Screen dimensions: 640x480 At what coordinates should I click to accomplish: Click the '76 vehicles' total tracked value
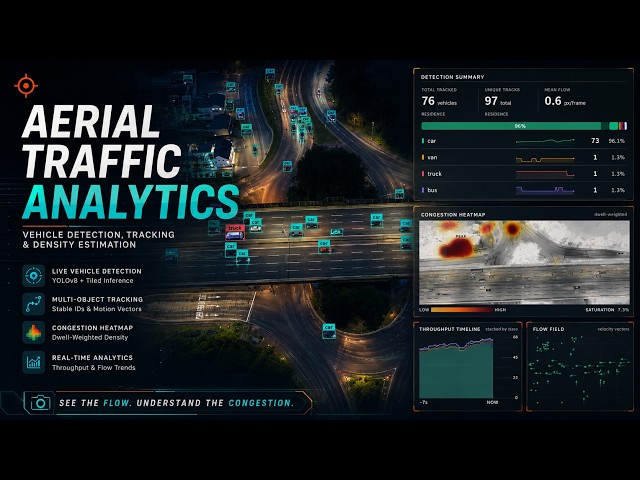pos(439,101)
